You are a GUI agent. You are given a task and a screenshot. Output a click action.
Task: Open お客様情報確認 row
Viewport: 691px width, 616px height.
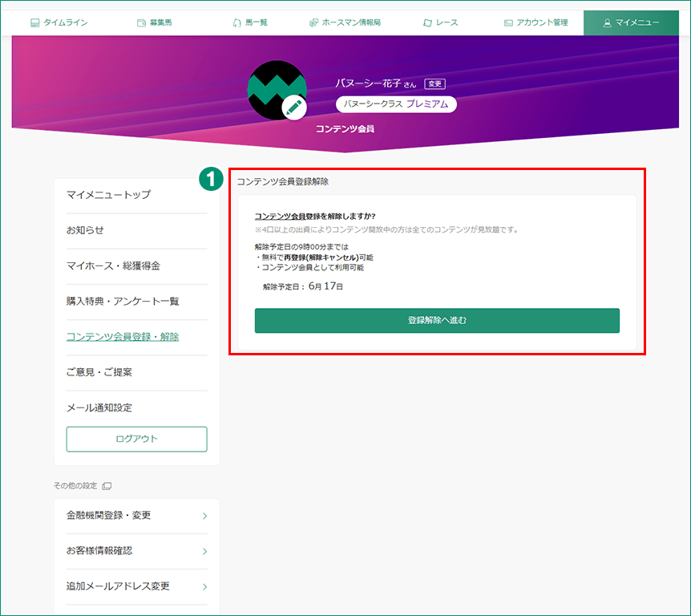[136, 551]
